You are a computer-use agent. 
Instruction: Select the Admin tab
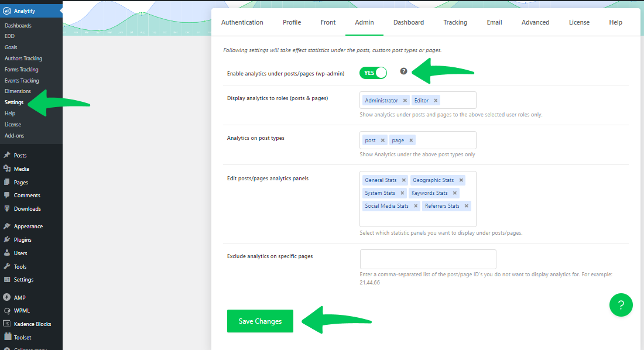(x=364, y=22)
